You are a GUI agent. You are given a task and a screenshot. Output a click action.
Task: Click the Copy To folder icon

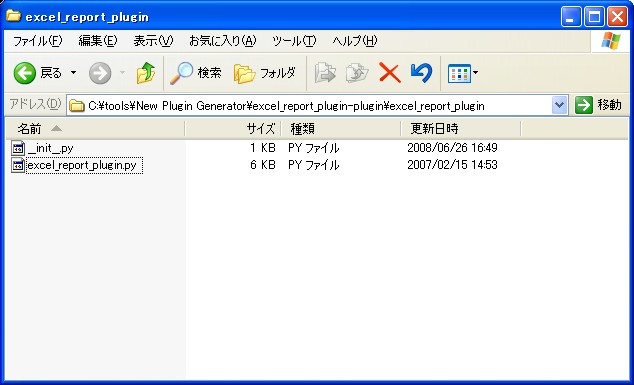click(x=357, y=73)
